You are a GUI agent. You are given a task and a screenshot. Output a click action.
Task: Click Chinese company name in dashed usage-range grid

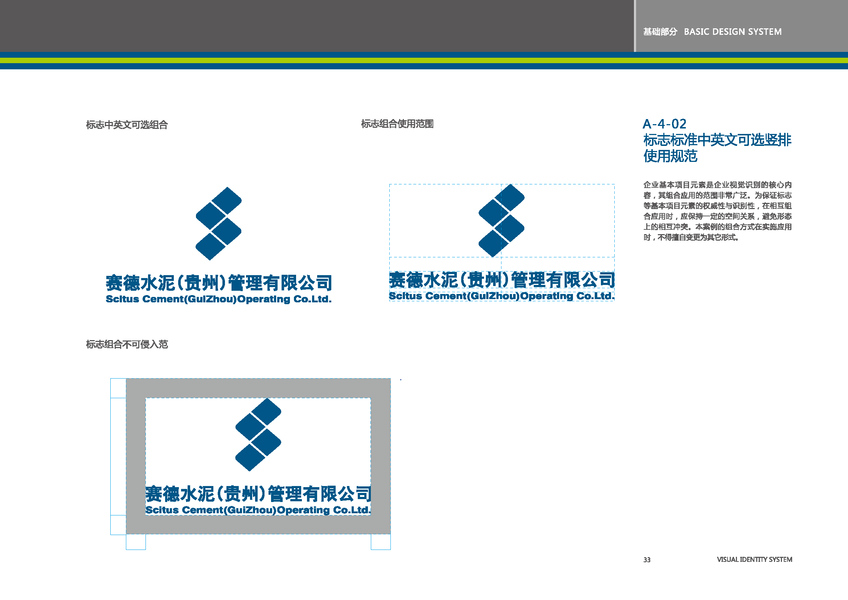click(502, 280)
